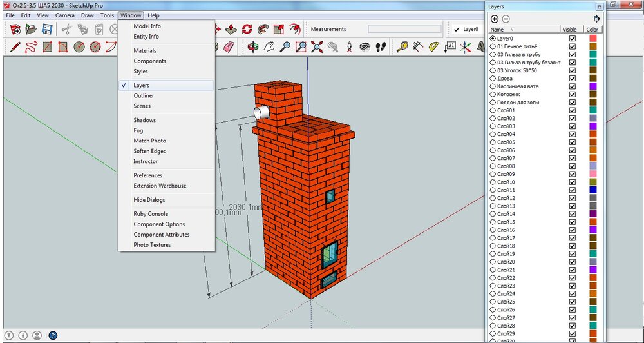Click the help question mark button
Screen dimensions: 644x343
pos(53,335)
